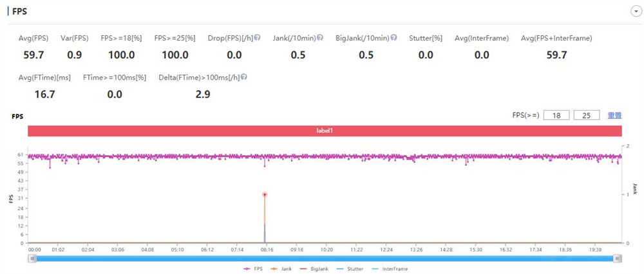Click the blue reset link beside thresholds
This screenshot has height=274, width=644.
pyautogui.click(x=614, y=116)
